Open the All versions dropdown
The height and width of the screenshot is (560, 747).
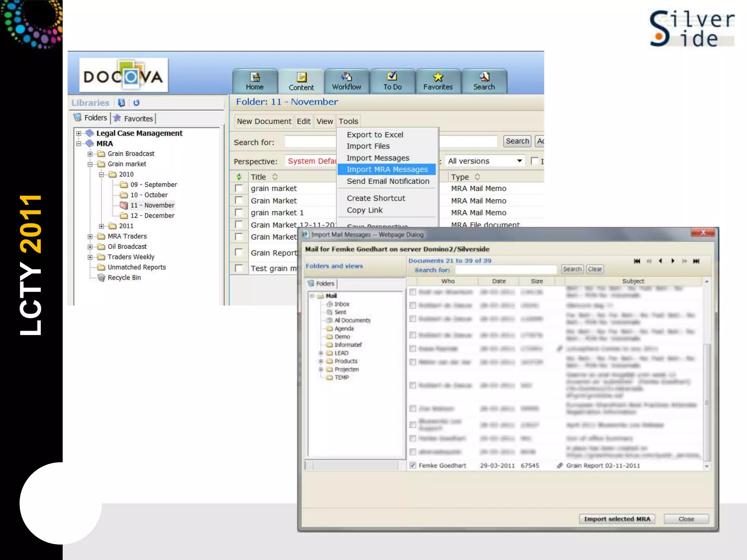point(519,161)
